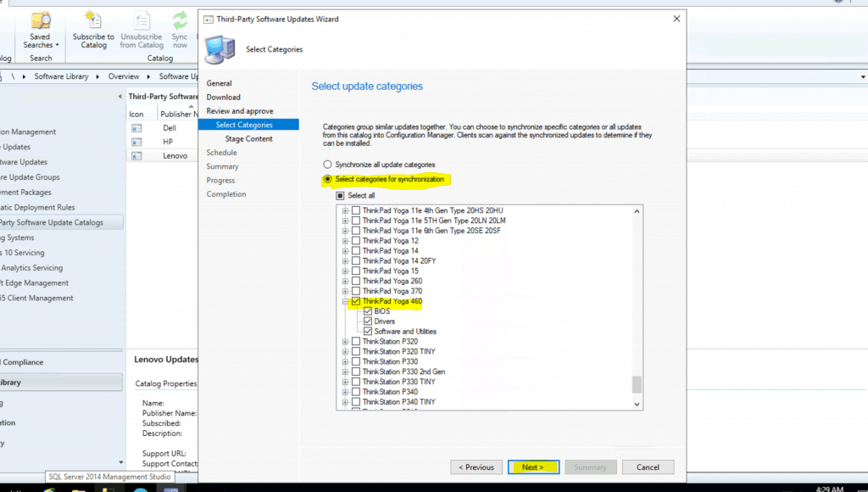Select the Dell catalog row icon
The image size is (868, 492).
[x=136, y=128]
